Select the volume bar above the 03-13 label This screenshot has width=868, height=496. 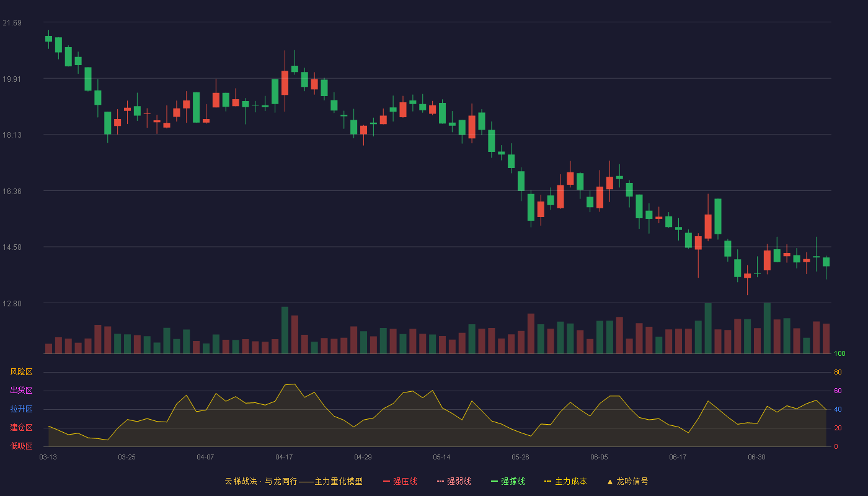pos(48,348)
